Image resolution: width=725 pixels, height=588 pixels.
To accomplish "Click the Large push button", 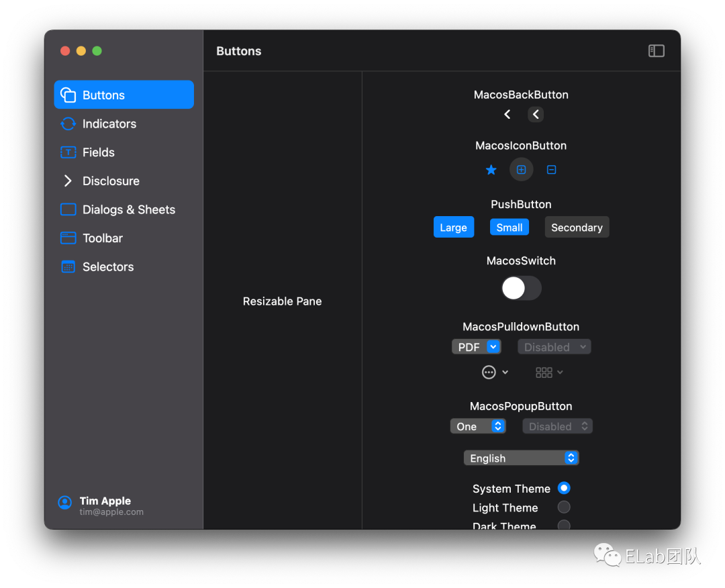I will tap(454, 227).
